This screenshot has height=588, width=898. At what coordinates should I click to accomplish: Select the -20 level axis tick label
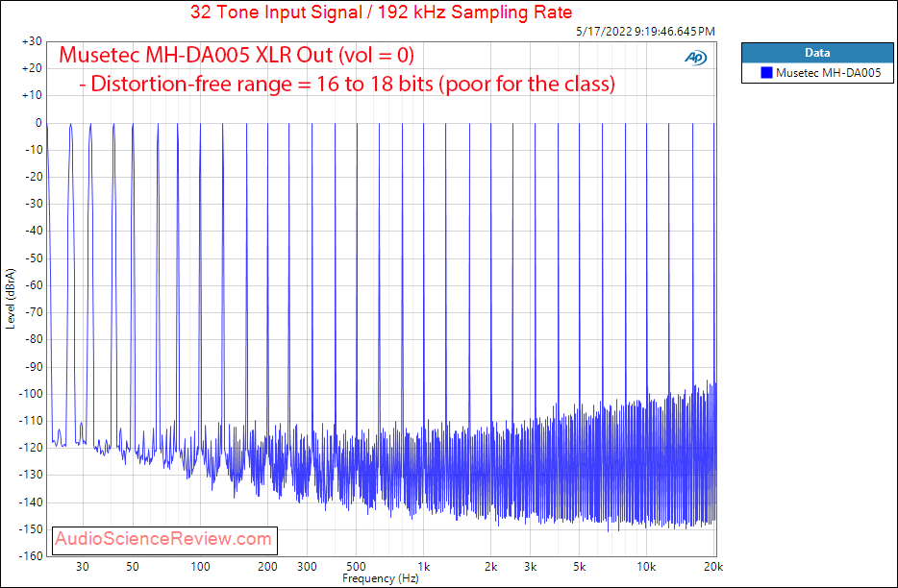[x=33, y=177]
